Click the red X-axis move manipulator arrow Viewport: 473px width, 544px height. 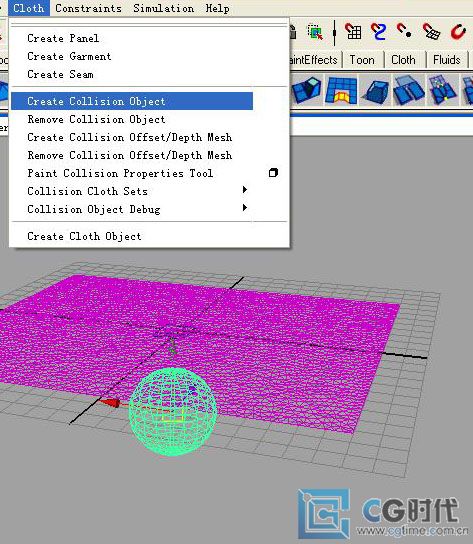click(x=110, y=403)
